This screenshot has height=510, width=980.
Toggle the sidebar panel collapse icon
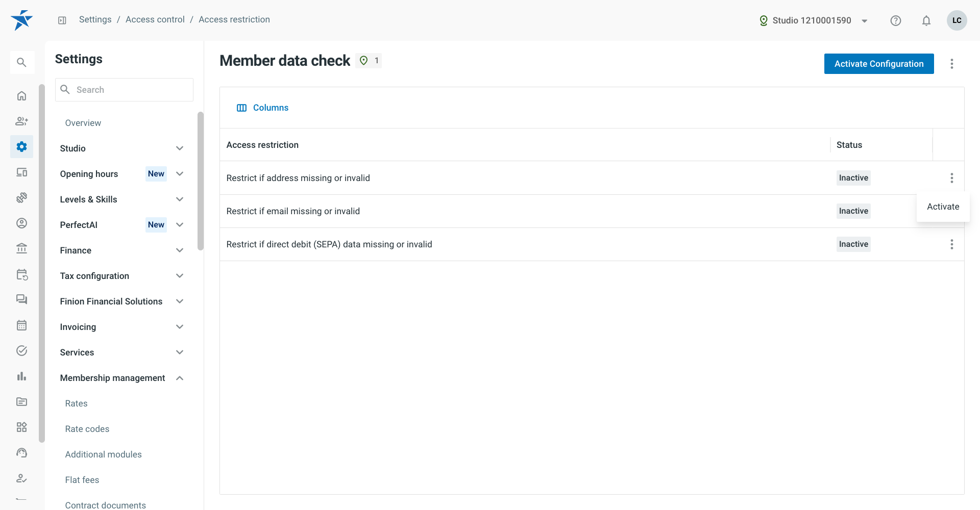62,20
